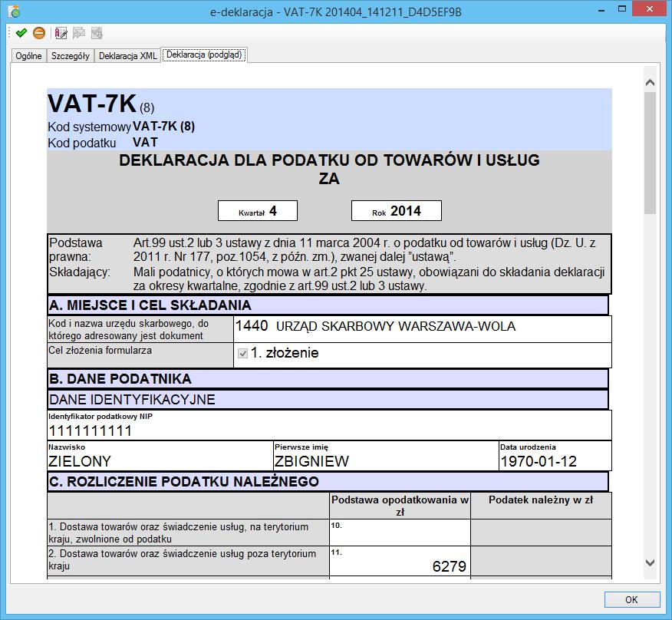The image size is (672, 620).
Task: Click the e-deklaracja app icon in title bar
Action: click(14, 12)
